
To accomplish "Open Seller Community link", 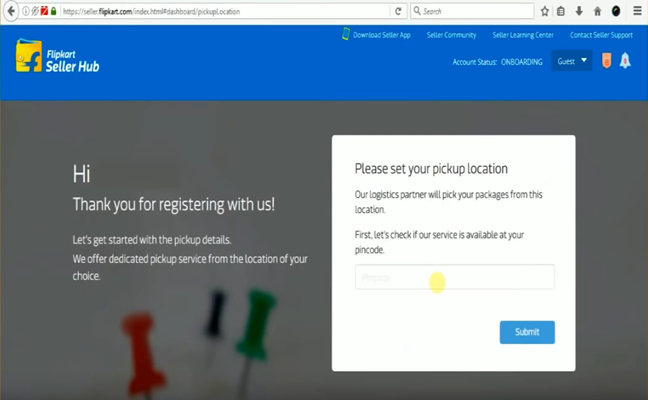I will point(451,35).
